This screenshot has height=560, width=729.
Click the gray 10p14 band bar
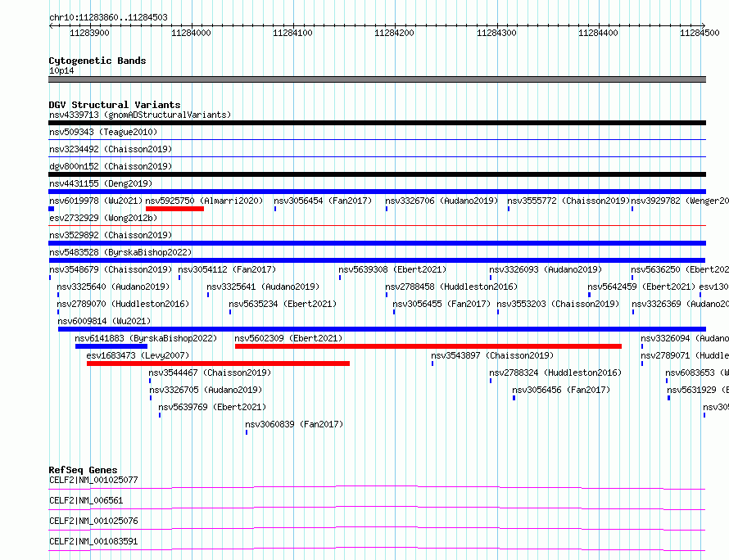click(377, 79)
